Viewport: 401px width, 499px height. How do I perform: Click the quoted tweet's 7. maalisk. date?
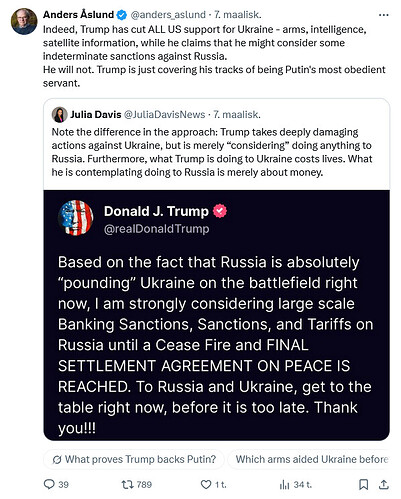coord(237,115)
